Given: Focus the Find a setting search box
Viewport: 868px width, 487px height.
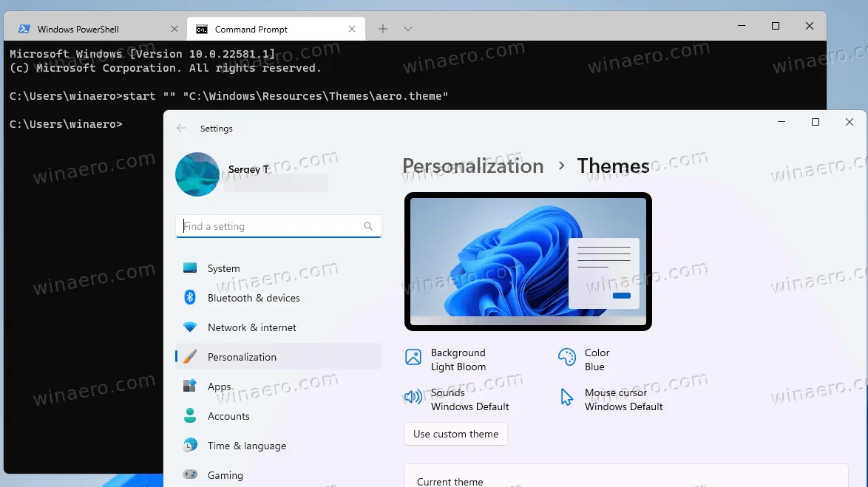Looking at the screenshot, I should pyautogui.click(x=279, y=226).
